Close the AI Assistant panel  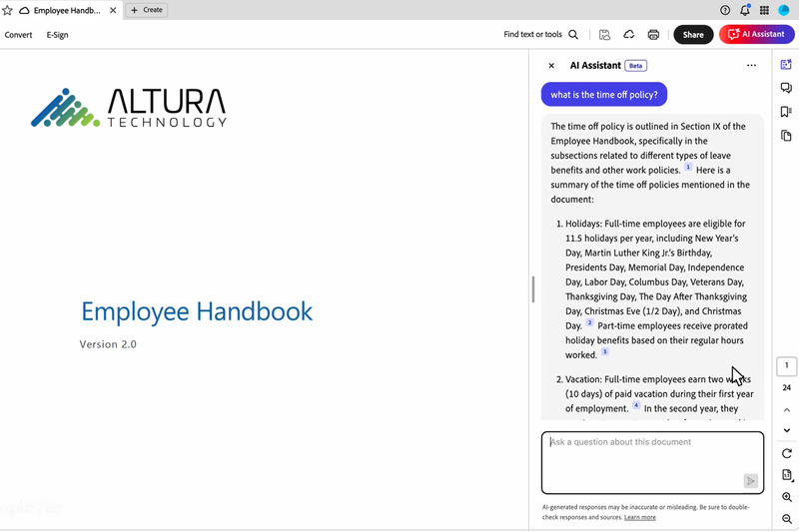[x=551, y=66]
